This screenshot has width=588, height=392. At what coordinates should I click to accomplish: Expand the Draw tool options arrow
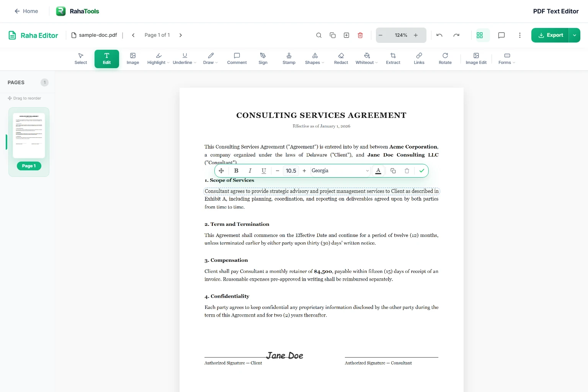[217, 63]
